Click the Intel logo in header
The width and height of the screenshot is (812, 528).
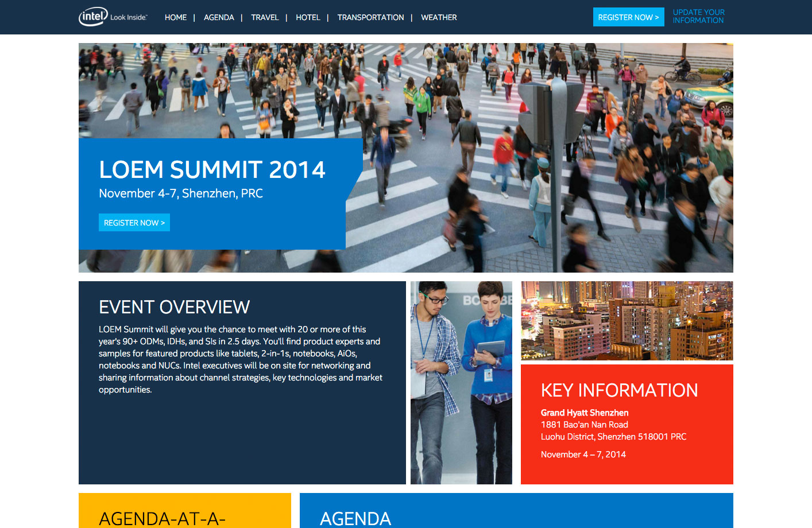[x=93, y=17]
